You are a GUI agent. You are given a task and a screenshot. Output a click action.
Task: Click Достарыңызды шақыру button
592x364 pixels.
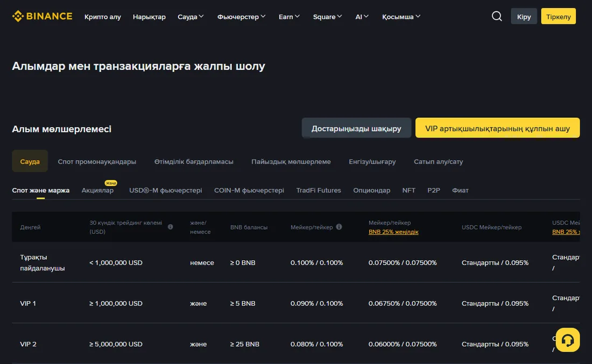click(x=356, y=128)
